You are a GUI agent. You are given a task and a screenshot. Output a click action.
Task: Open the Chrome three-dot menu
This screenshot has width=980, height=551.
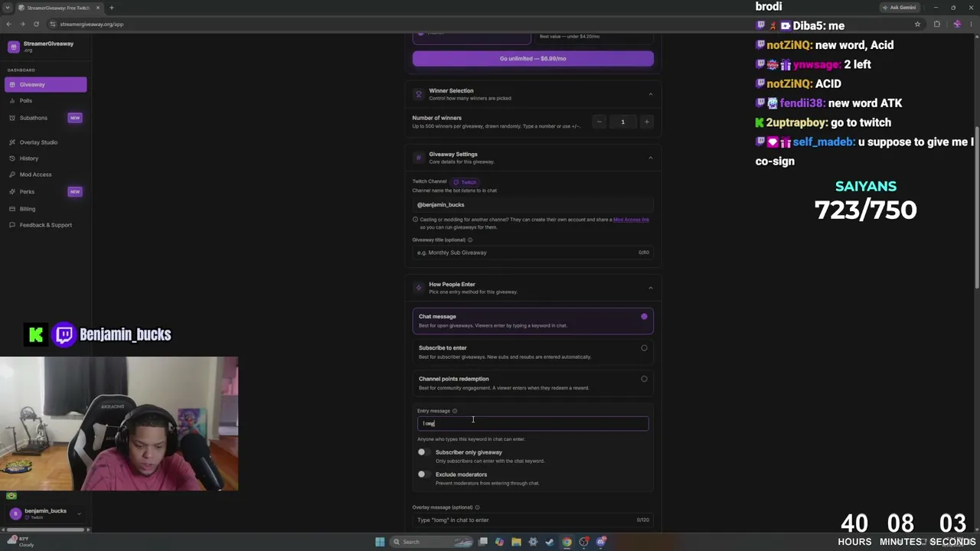(971, 24)
